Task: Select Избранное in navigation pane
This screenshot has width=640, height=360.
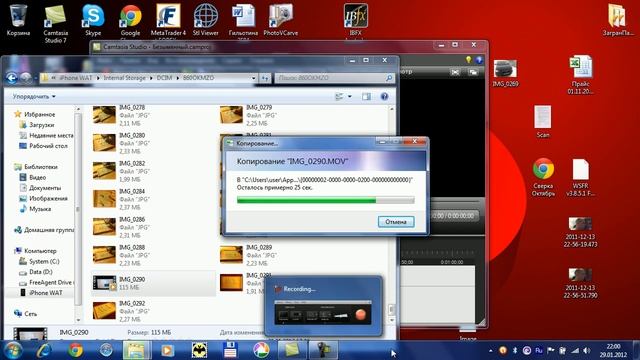Action: point(40,114)
